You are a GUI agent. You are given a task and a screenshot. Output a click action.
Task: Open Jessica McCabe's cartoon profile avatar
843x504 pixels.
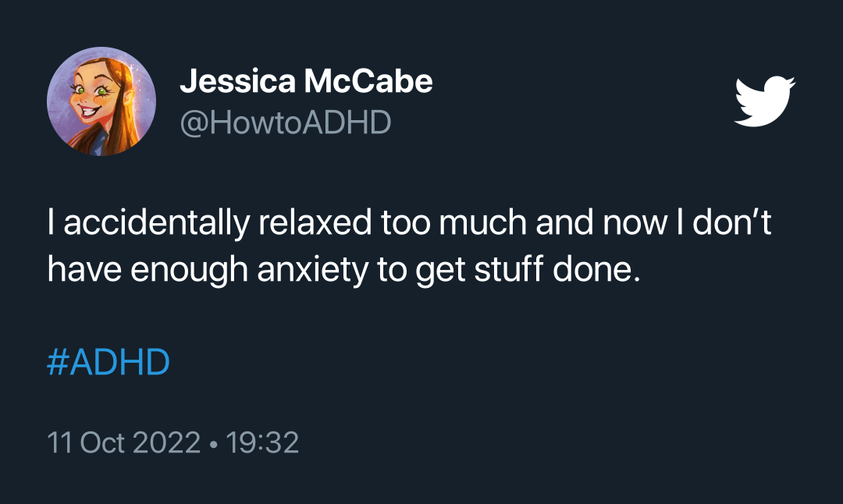point(101,101)
